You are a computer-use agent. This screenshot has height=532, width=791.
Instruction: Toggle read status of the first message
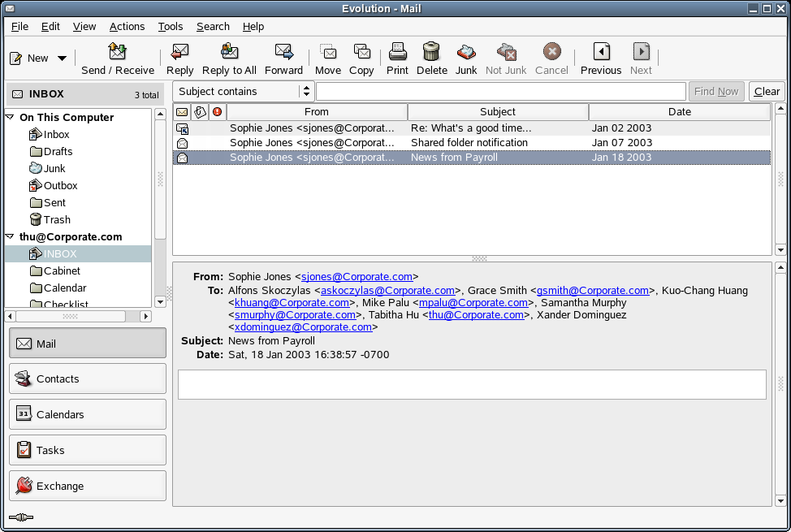pyautogui.click(x=181, y=128)
